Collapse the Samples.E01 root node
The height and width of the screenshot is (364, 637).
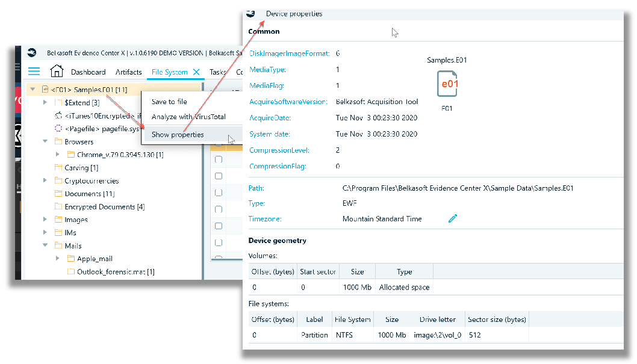(x=33, y=89)
